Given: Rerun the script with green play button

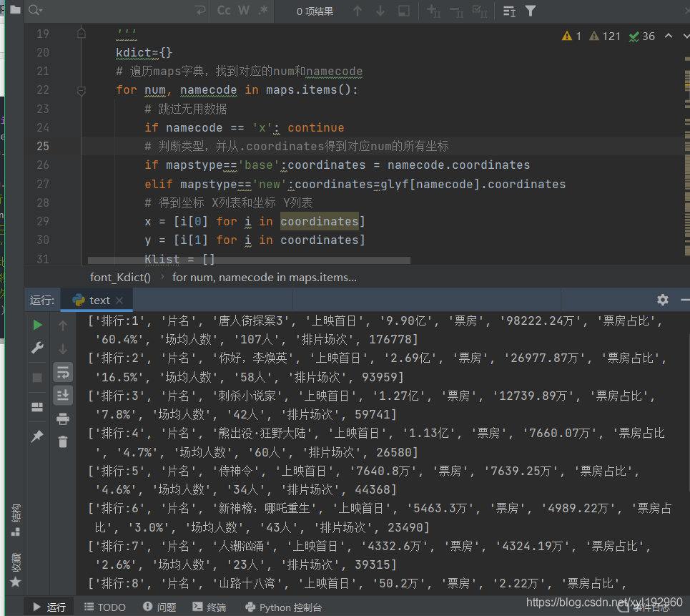Looking at the screenshot, I should pos(37,326).
